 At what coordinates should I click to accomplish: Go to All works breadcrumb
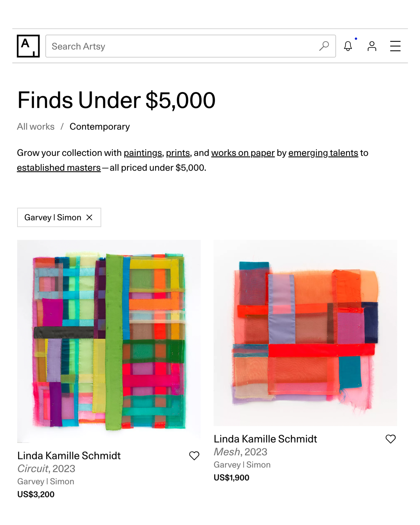(36, 127)
